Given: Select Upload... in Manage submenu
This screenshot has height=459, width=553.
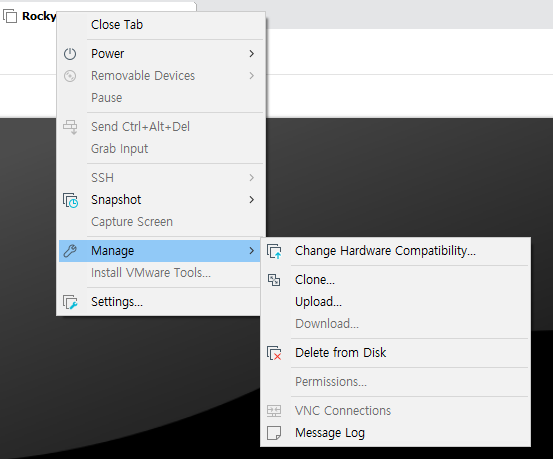Looking at the screenshot, I should pyautogui.click(x=395, y=302).
